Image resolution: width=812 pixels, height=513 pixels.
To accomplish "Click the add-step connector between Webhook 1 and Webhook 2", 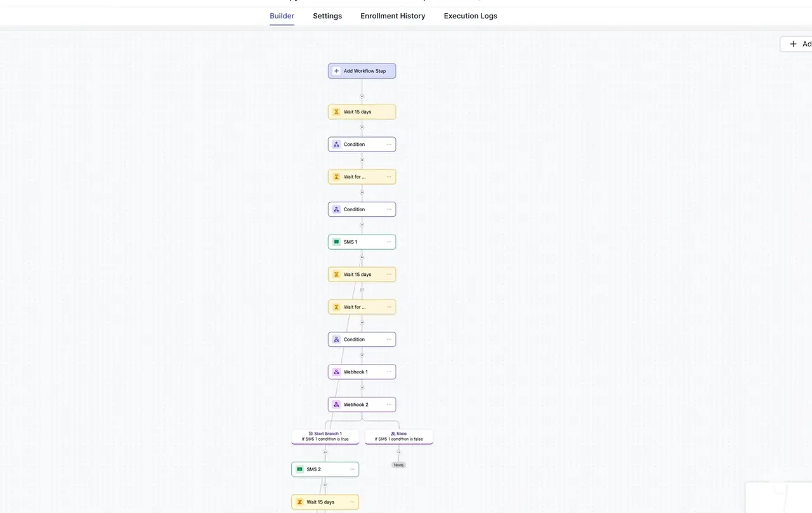I will (x=362, y=387).
